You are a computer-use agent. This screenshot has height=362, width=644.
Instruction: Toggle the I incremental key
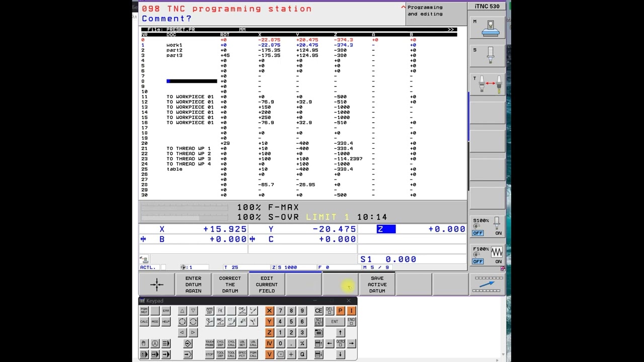pyautogui.click(x=351, y=311)
